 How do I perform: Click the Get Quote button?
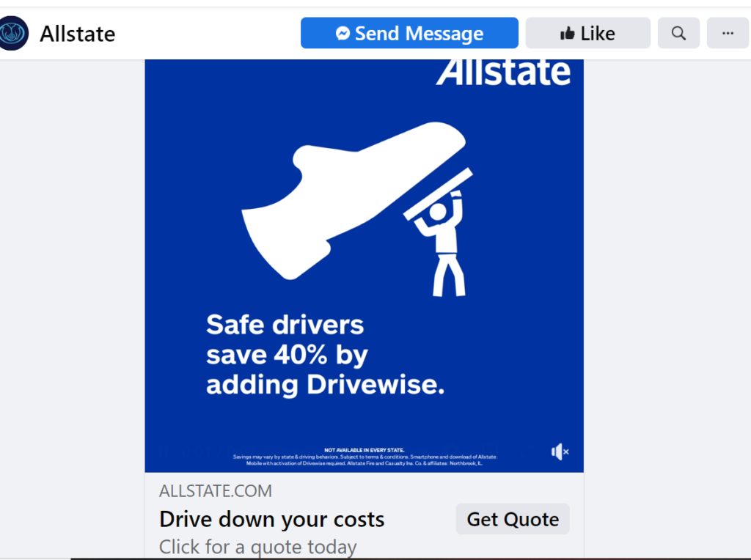click(x=513, y=519)
